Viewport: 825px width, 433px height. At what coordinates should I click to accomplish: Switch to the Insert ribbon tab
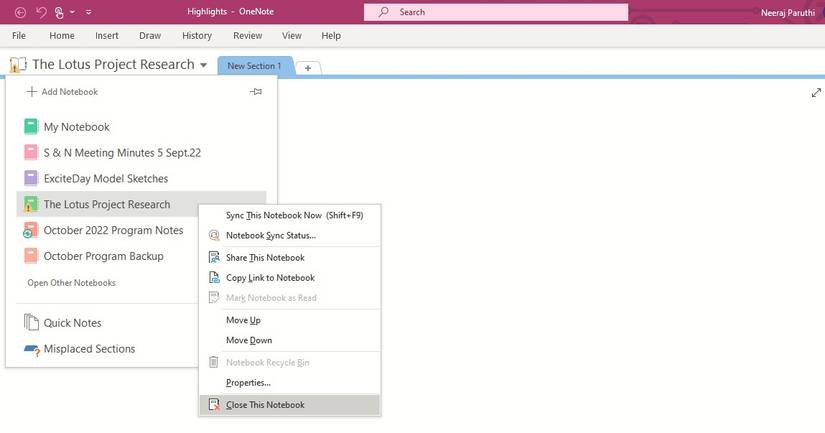[x=106, y=35]
